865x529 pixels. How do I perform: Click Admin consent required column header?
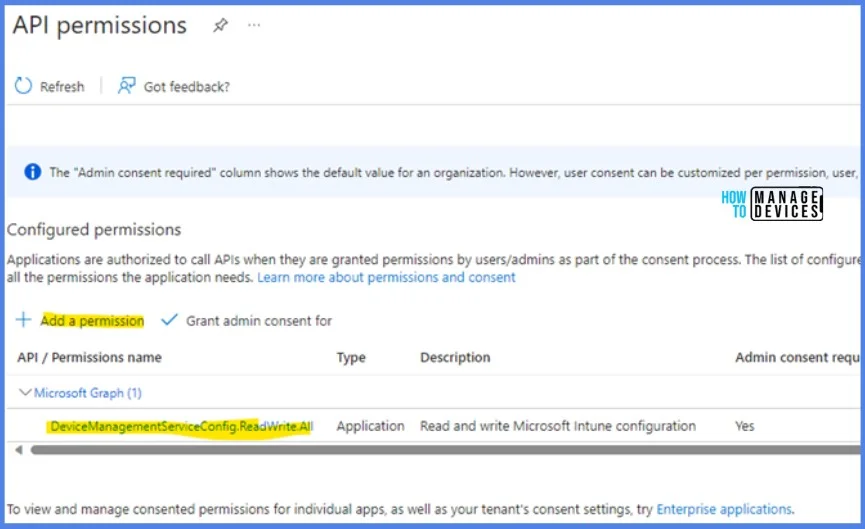click(x=797, y=357)
